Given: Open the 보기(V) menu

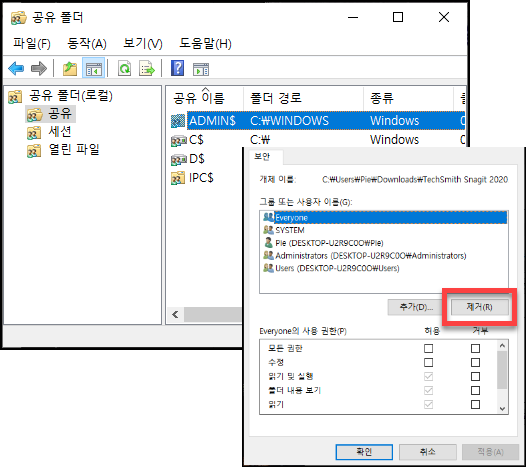Looking at the screenshot, I should tap(143, 44).
